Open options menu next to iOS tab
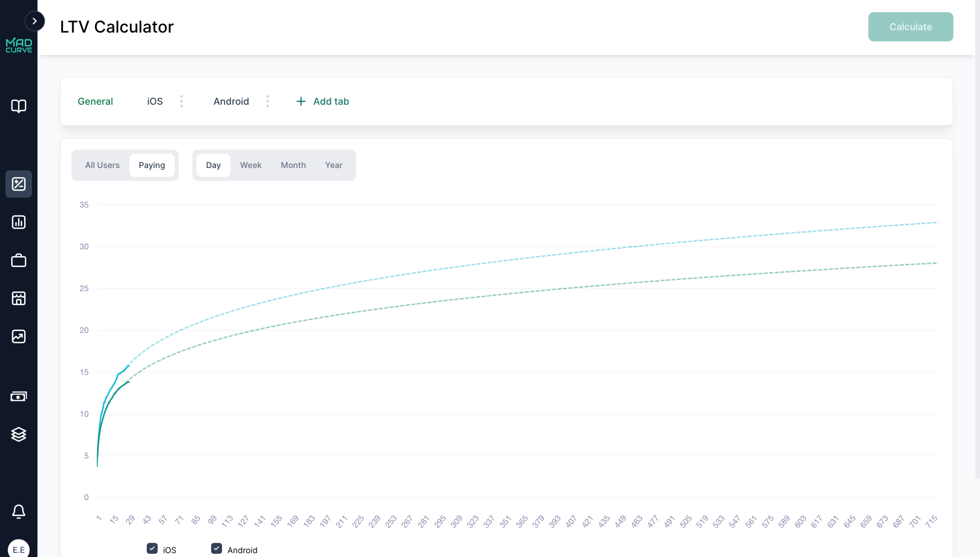Image resolution: width=980 pixels, height=557 pixels. tap(181, 101)
